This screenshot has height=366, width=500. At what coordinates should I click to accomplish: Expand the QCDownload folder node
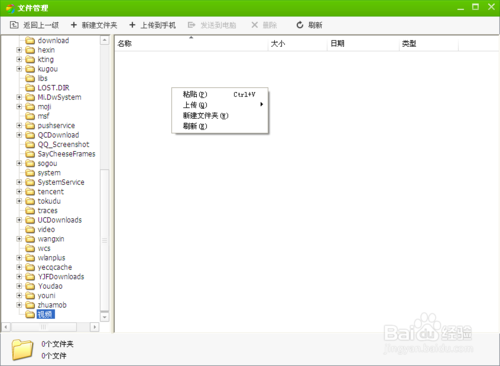(19, 135)
